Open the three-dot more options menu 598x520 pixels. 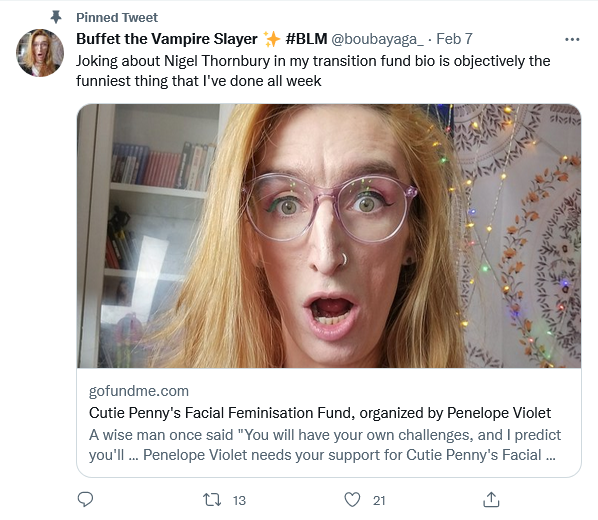572,39
